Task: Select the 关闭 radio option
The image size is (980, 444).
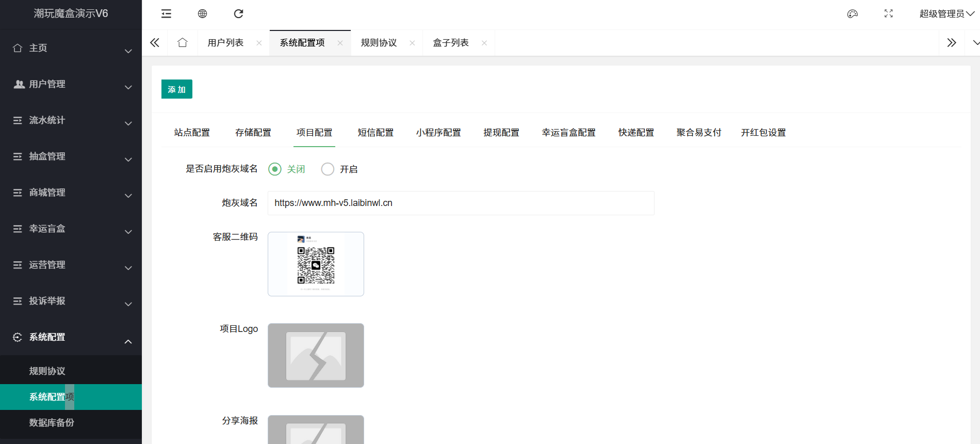Action: tap(287, 169)
